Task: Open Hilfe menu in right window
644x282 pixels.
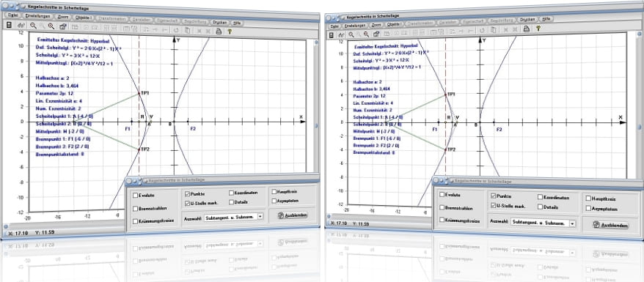Action: point(546,19)
